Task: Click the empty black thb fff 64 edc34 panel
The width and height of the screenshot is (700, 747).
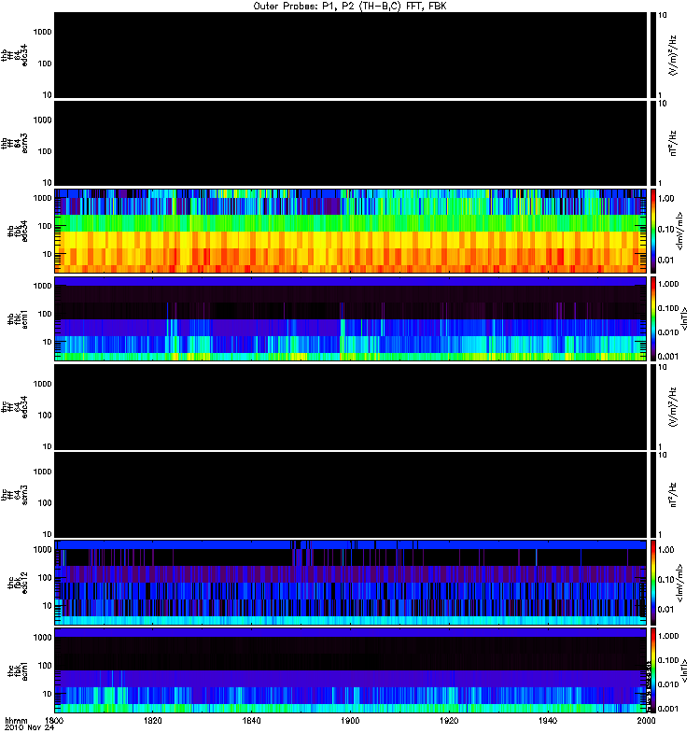Action: 351,55
